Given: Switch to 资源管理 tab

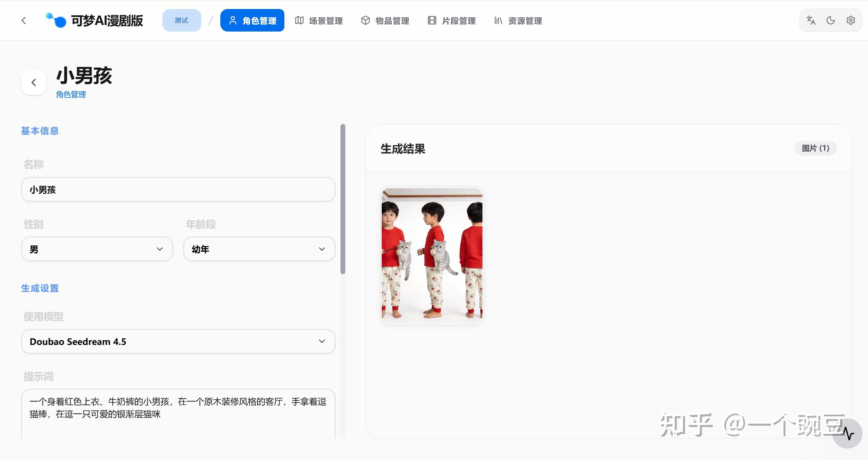Looking at the screenshot, I should 518,20.
